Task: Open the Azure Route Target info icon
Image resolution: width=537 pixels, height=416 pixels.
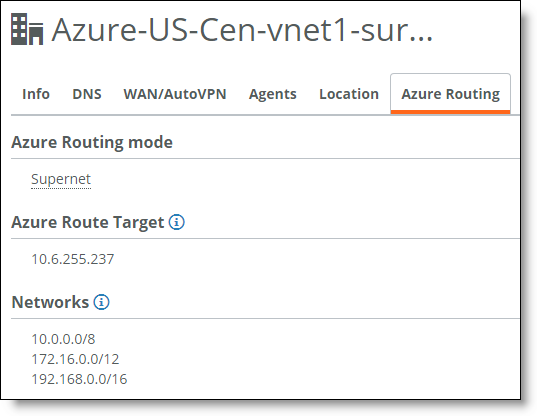Action: (177, 222)
